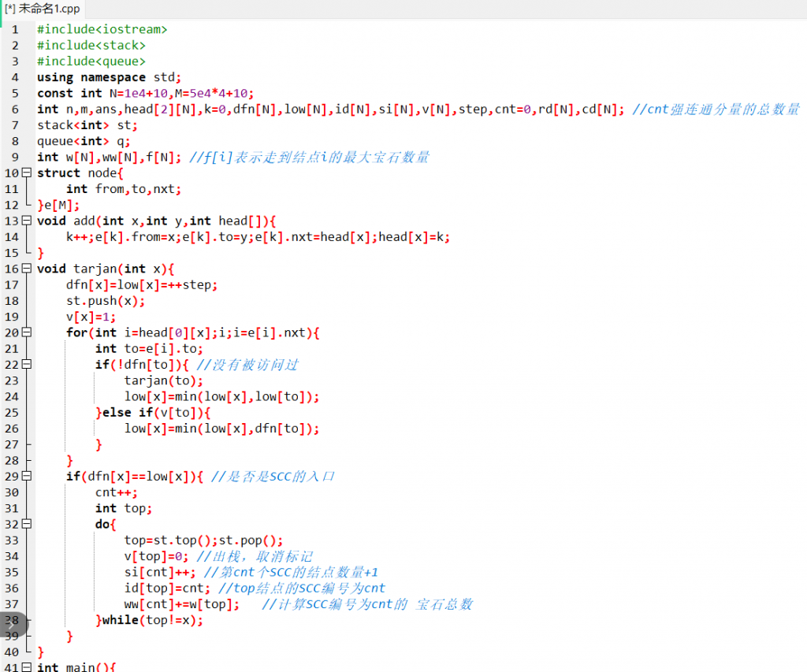Collapse the if(!dfn[to]) block fold marker
Screen dimensions: 807x672
click(x=27, y=364)
